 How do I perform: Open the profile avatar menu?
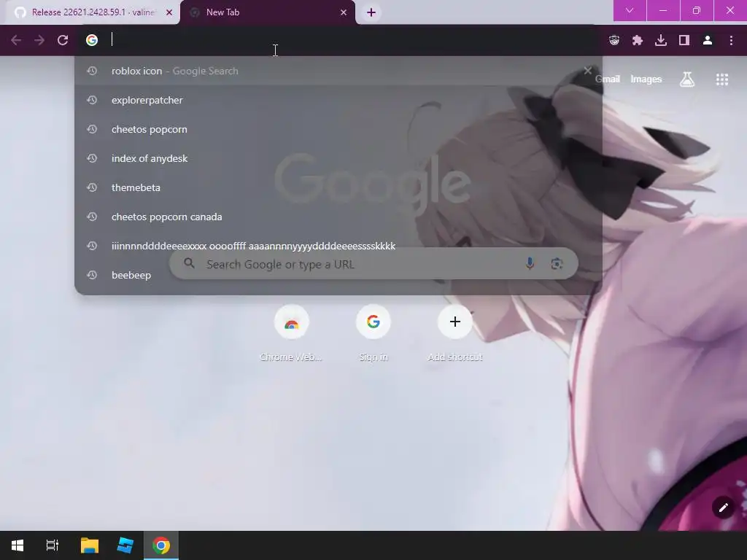(x=708, y=40)
